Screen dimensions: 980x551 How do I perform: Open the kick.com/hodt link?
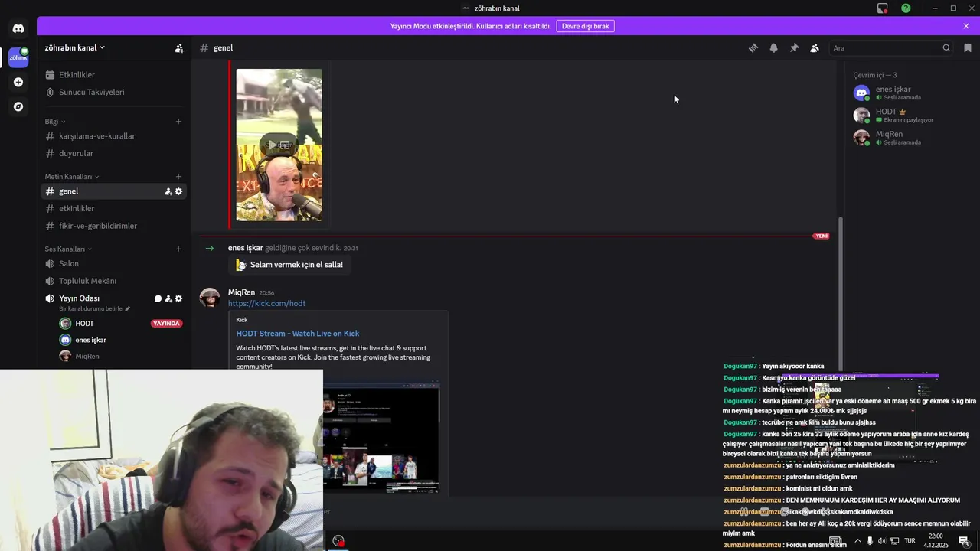point(266,303)
